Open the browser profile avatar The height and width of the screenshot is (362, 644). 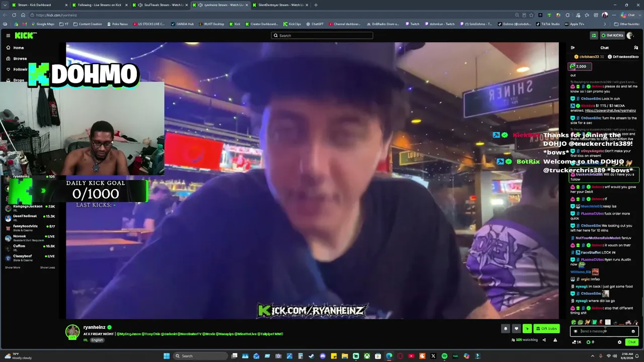click(605, 15)
